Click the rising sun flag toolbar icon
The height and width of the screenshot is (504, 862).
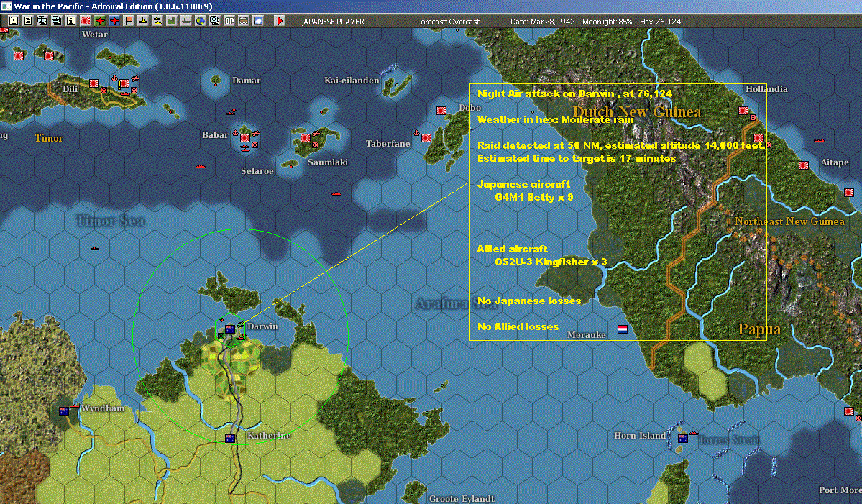[86, 21]
